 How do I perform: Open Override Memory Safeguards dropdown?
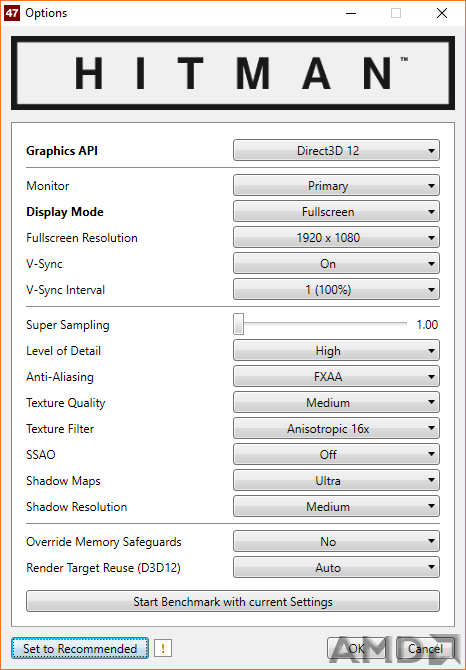click(x=336, y=542)
